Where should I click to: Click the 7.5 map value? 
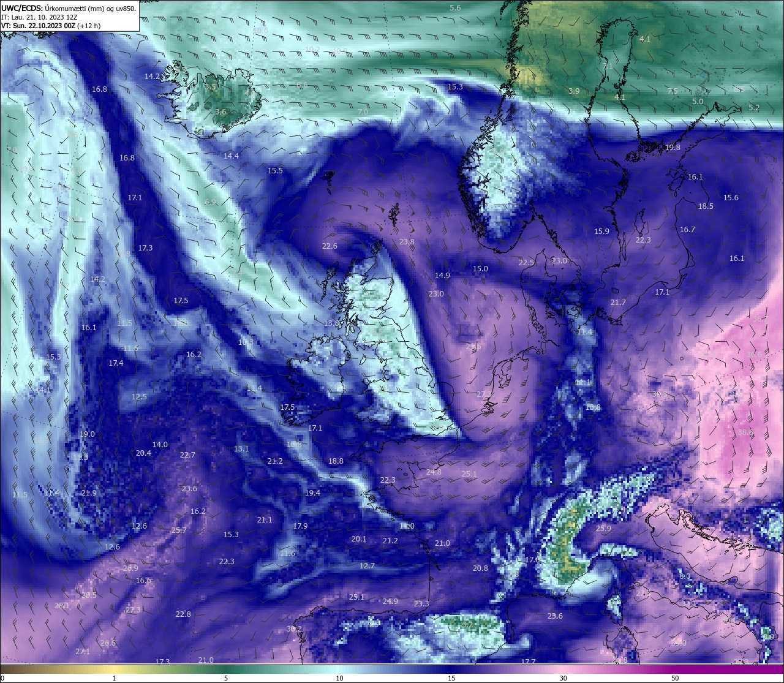click(673, 91)
